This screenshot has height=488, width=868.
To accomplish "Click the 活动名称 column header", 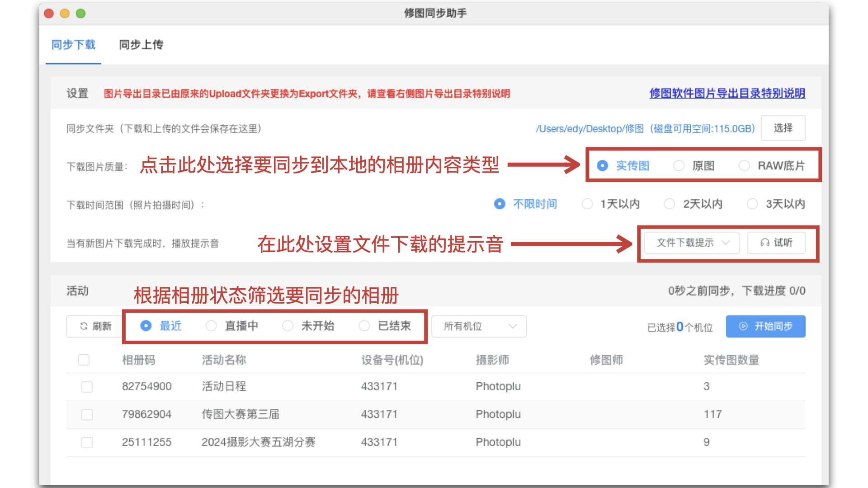I will click(224, 360).
